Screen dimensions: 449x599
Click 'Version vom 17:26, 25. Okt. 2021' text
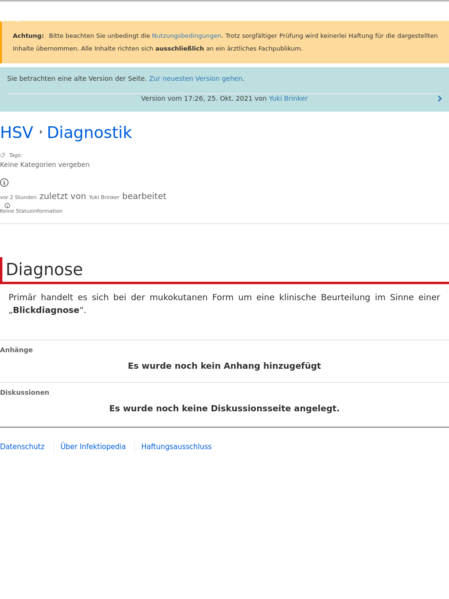coord(196,98)
